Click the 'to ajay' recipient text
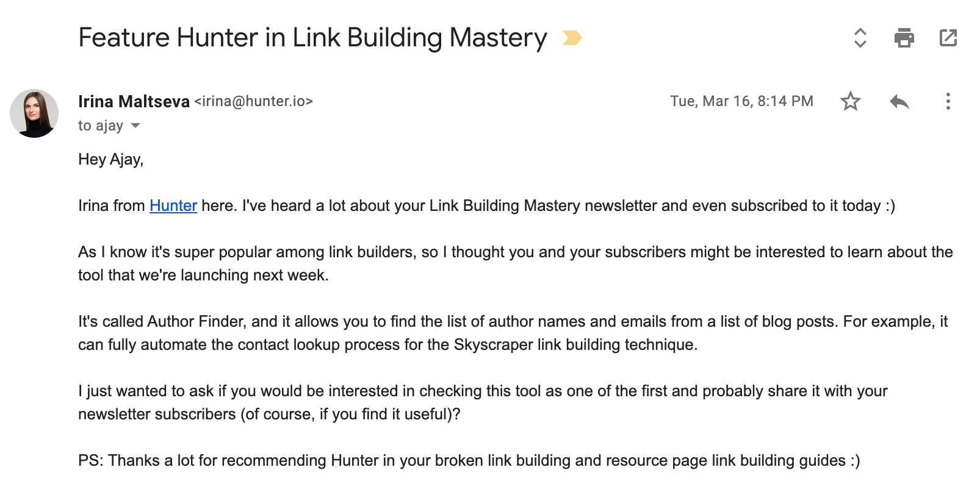This screenshot has width=980, height=495. tap(101, 126)
